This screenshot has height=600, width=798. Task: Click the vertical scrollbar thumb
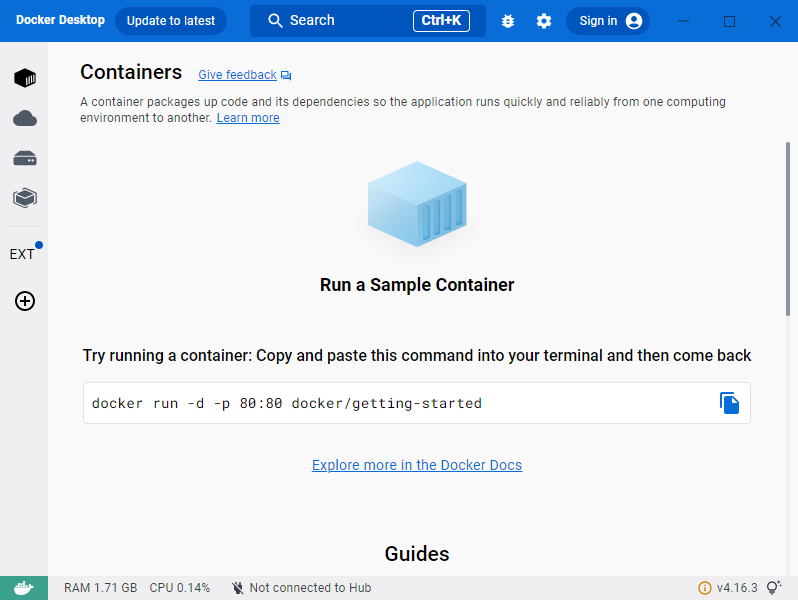pos(788,229)
